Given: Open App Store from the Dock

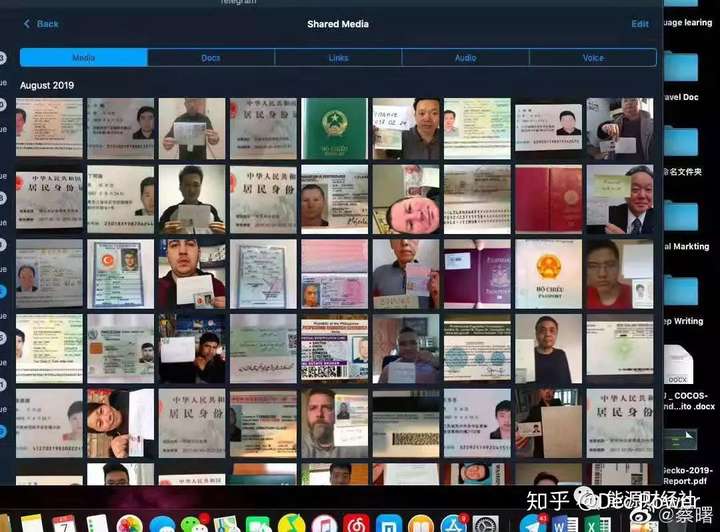Looking at the screenshot, I should (x=454, y=524).
